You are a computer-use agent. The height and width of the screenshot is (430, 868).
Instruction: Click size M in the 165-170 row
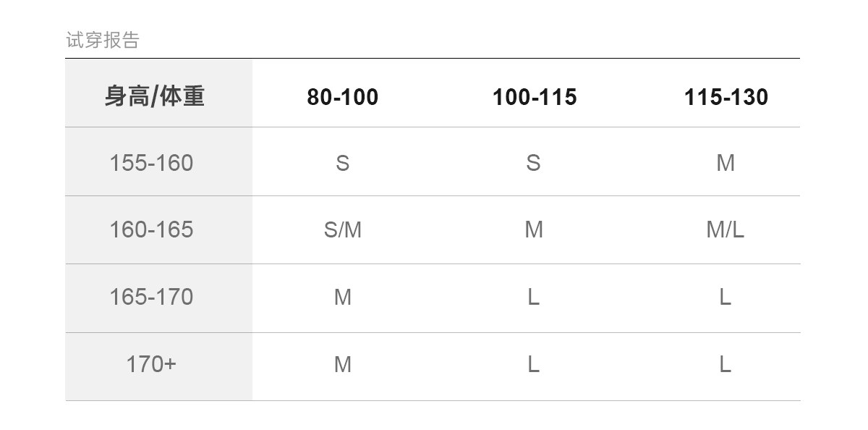click(342, 297)
